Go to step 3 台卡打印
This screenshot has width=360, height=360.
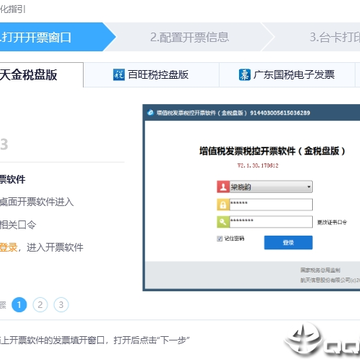(x=334, y=37)
